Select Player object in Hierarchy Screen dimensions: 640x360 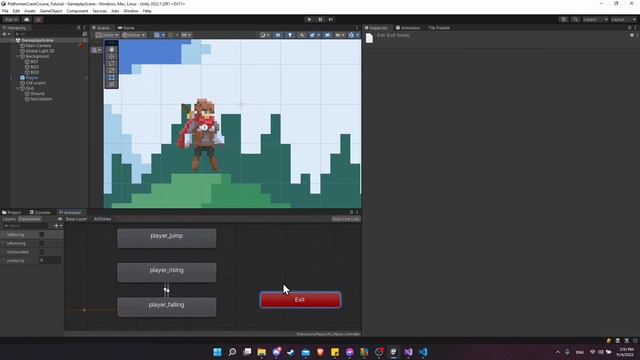[x=31, y=78]
